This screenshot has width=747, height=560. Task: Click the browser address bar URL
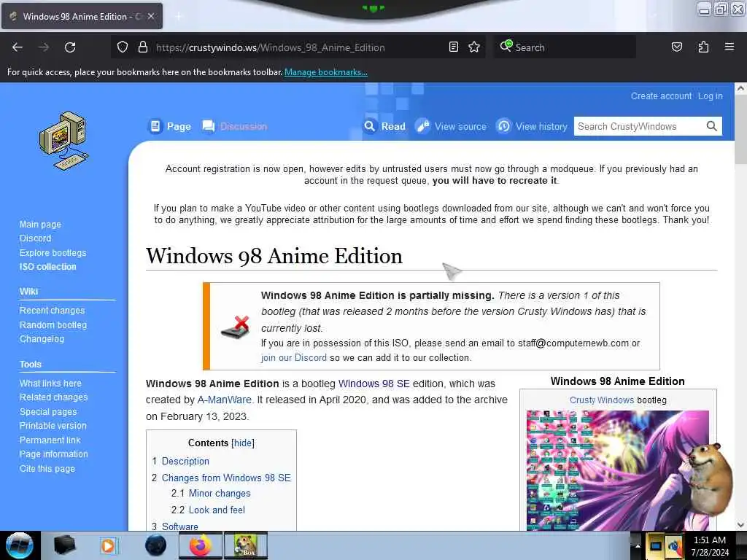[x=270, y=47]
